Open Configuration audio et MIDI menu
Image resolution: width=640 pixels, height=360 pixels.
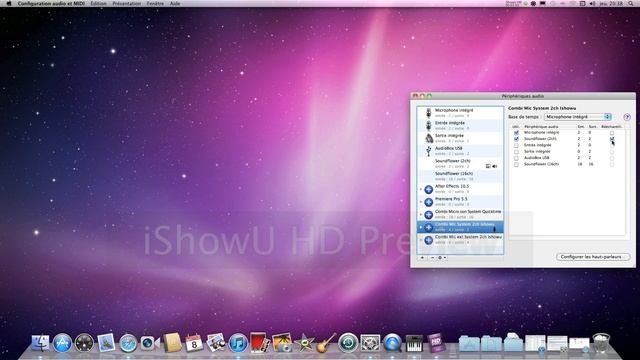(51, 3)
